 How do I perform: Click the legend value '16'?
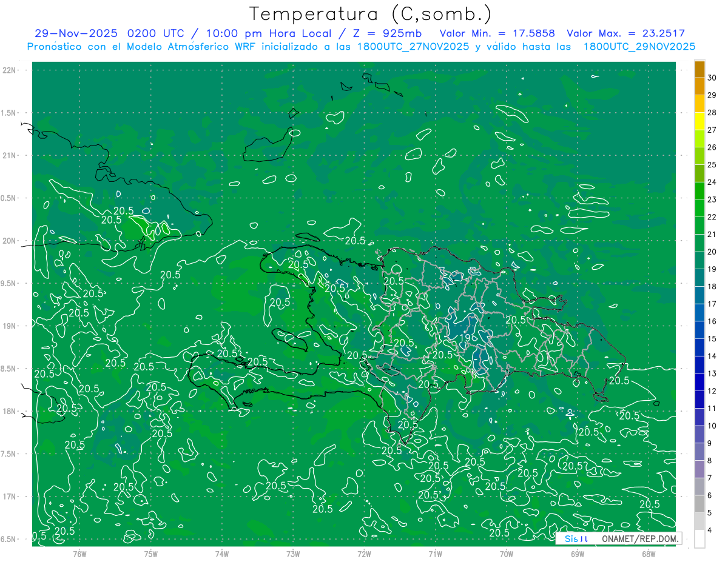[x=712, y=321]
